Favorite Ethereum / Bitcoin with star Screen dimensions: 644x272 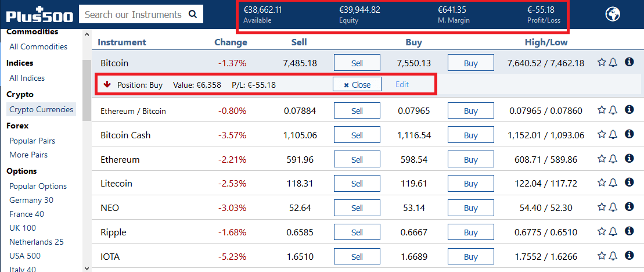602,110
